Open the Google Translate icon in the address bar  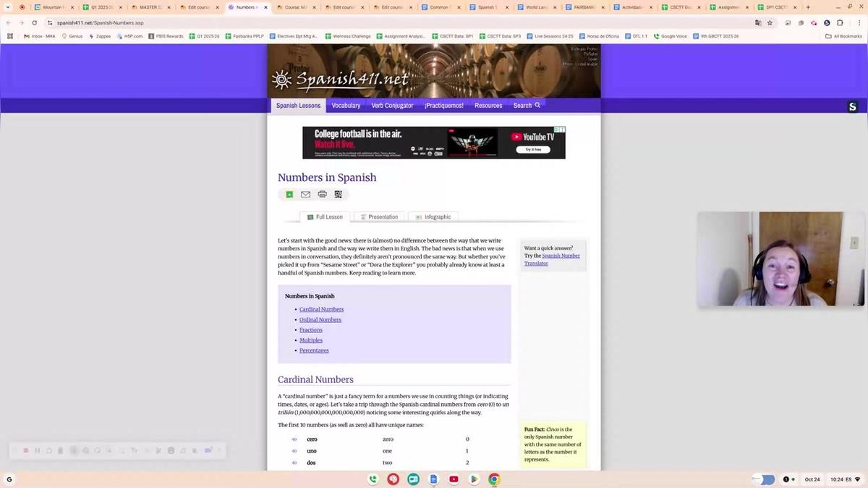point(757,22)
